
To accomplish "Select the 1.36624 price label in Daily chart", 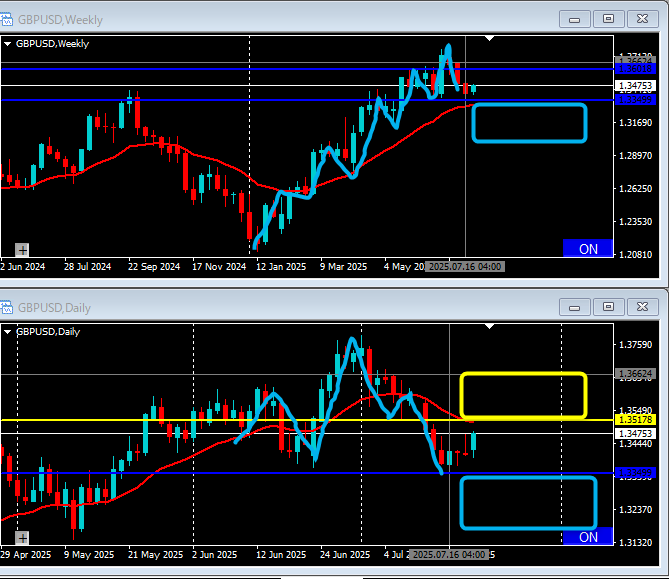I will [x=635, y=374].
